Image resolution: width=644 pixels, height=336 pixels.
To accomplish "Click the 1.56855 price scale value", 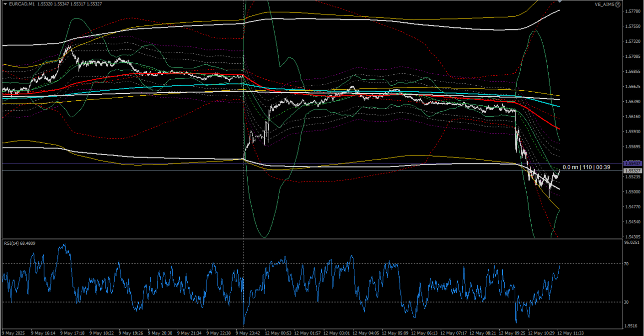I will pos(633,71).
